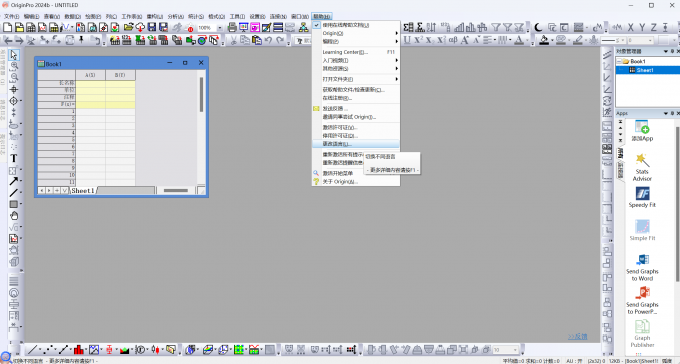Expand the Origin submenu arrow in the Help menu
Screen dimensions: 680x364
(396, 33)
